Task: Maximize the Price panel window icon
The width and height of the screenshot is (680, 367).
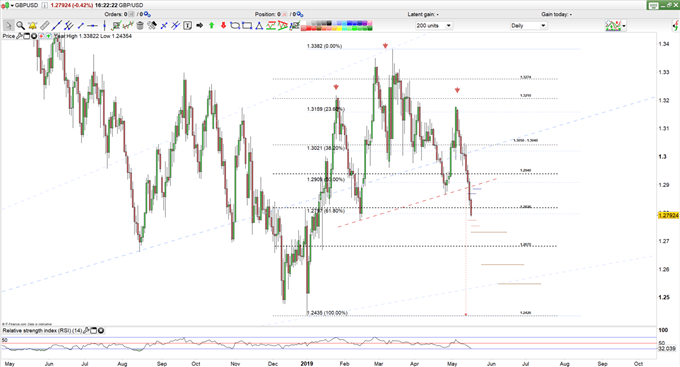Action: (x=26, y=36)
